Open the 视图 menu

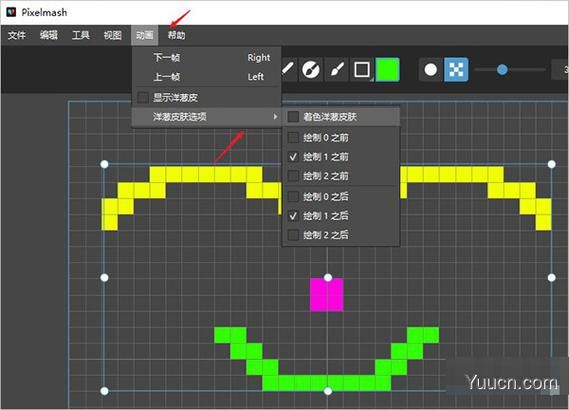(x=112, y=35)
